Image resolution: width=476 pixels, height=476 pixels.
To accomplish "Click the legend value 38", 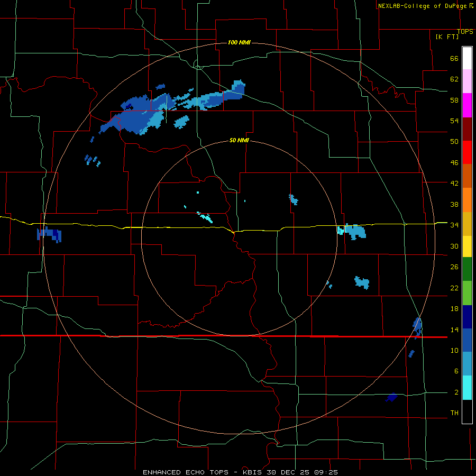I will coord(454,204).
